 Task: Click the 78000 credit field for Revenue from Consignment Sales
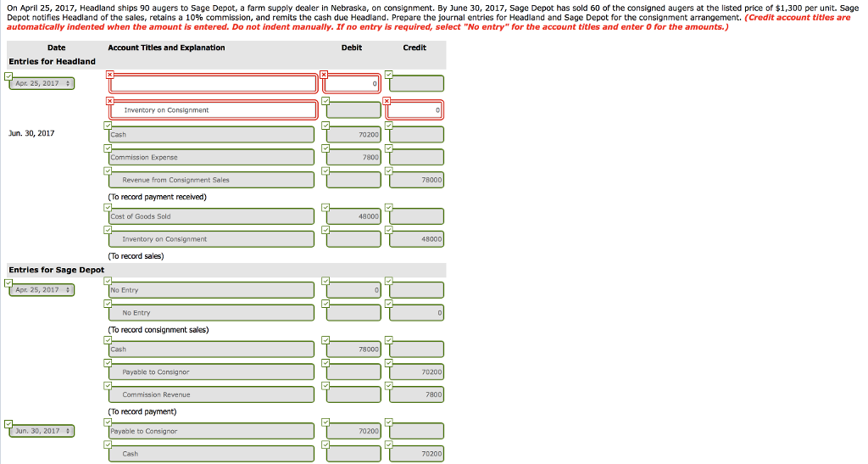click(416, 180)
